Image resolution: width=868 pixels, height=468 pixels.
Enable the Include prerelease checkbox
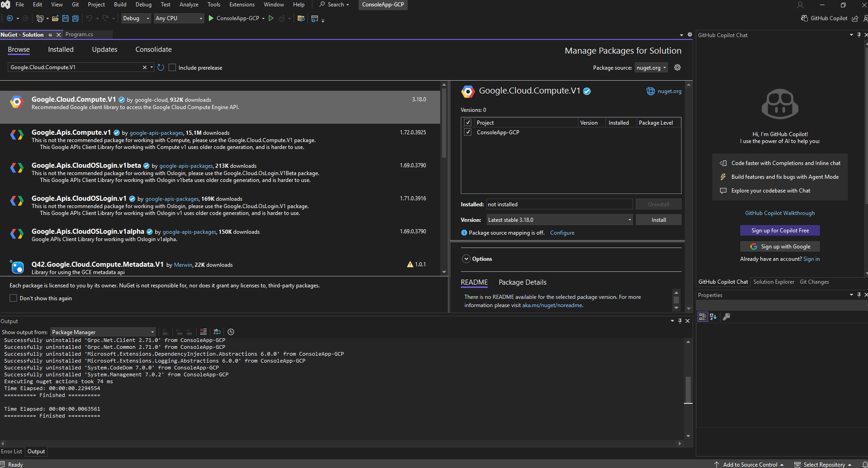click(172, 67)
